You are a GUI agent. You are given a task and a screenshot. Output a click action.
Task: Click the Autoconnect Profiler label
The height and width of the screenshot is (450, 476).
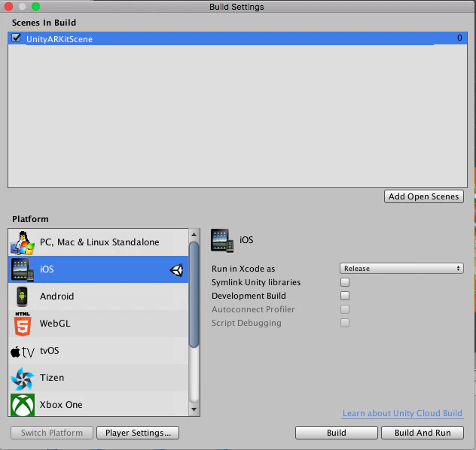253,309
